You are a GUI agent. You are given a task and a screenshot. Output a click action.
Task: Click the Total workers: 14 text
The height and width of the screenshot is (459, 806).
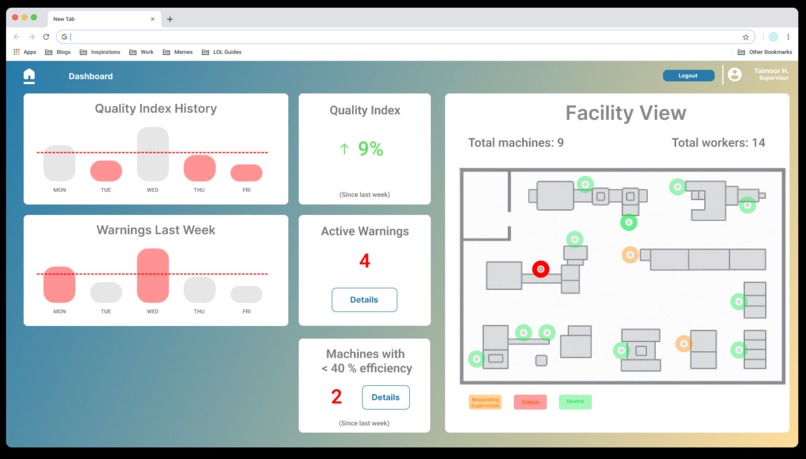coord(718,143)
